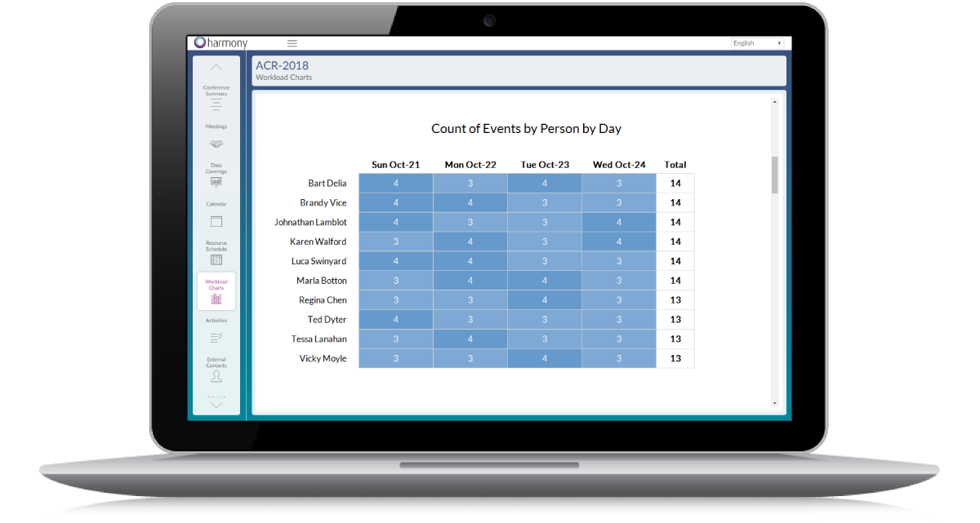
Task: Click the Brandy Vice row label
Action: tap(323, 203)
